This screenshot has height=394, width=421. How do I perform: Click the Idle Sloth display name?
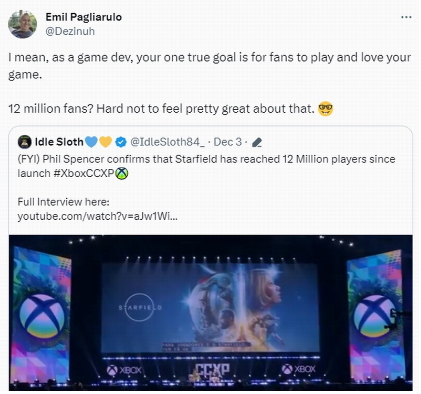click(x=59, y=142)
